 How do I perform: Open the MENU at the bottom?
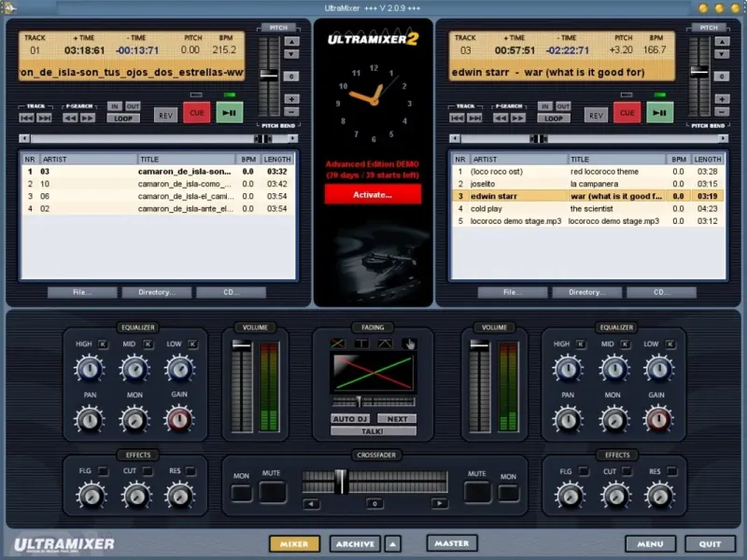[x=650, y=544]
